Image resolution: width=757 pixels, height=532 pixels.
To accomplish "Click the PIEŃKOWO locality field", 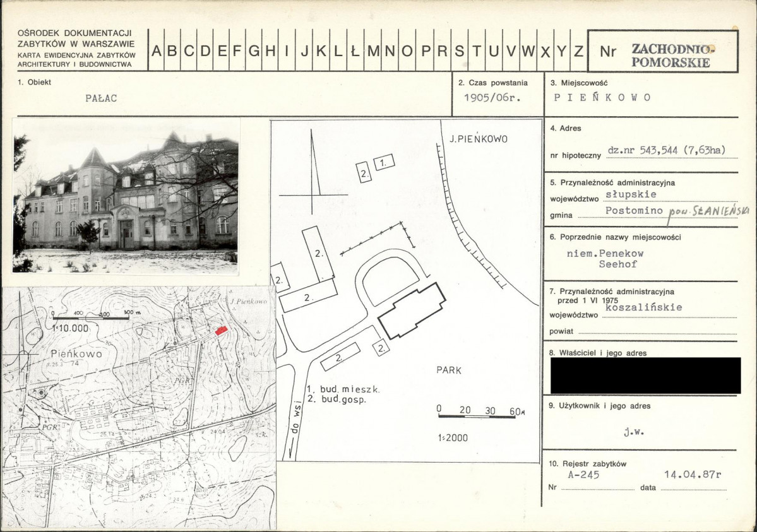I will pyautogui.click(x=602, y=98).
